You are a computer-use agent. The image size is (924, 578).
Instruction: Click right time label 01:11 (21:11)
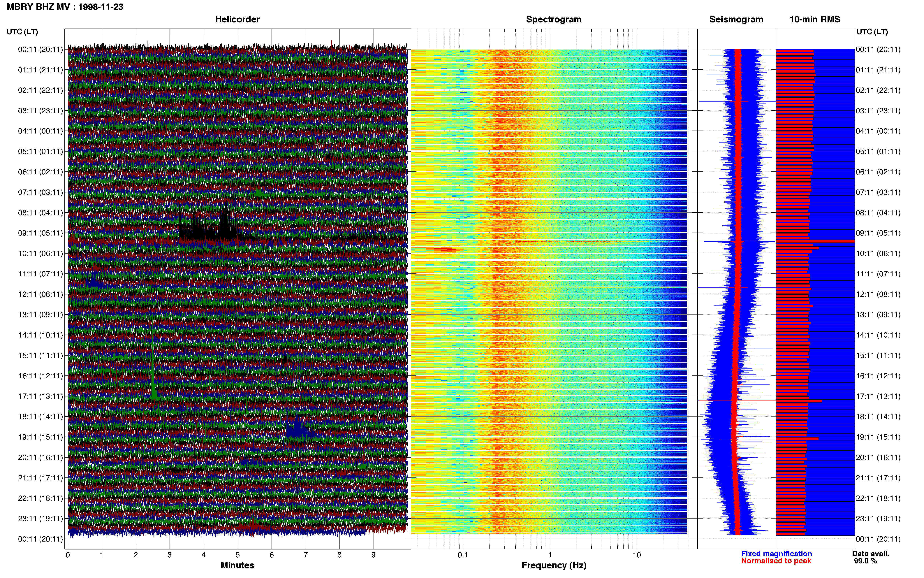click(878, 70)
